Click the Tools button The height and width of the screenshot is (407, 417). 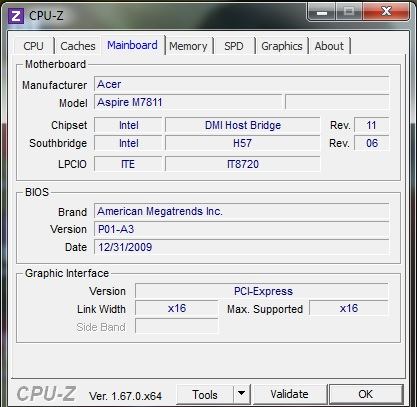(205, 395)
